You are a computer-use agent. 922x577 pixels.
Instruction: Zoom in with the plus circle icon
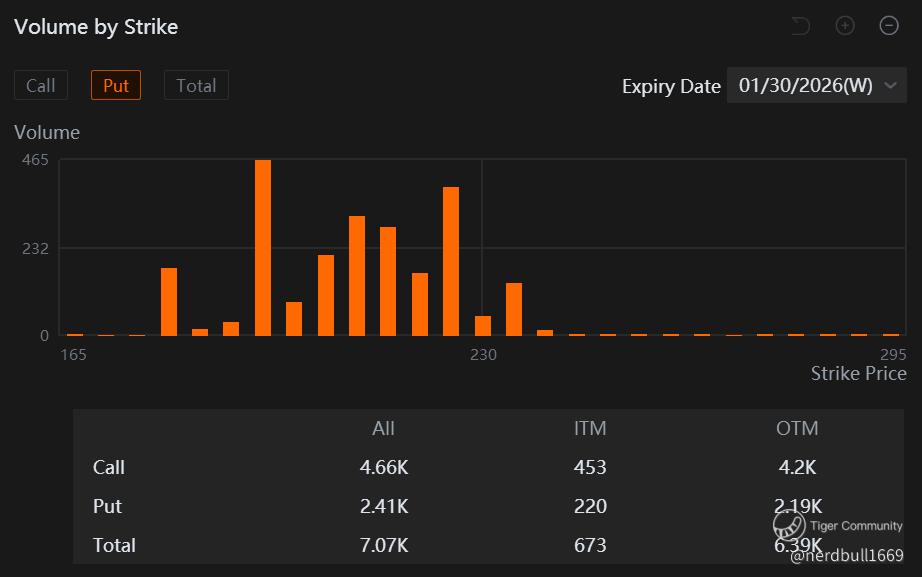click(845, 25)
